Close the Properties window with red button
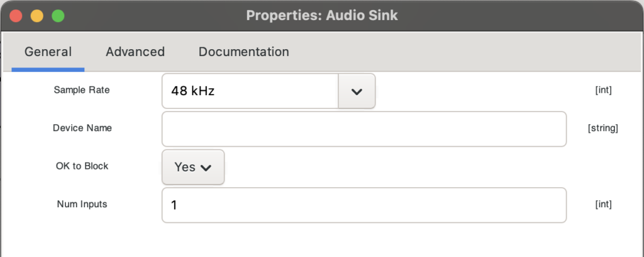The image size is (644, 257). pyautogui.click(x=16, y=16)
